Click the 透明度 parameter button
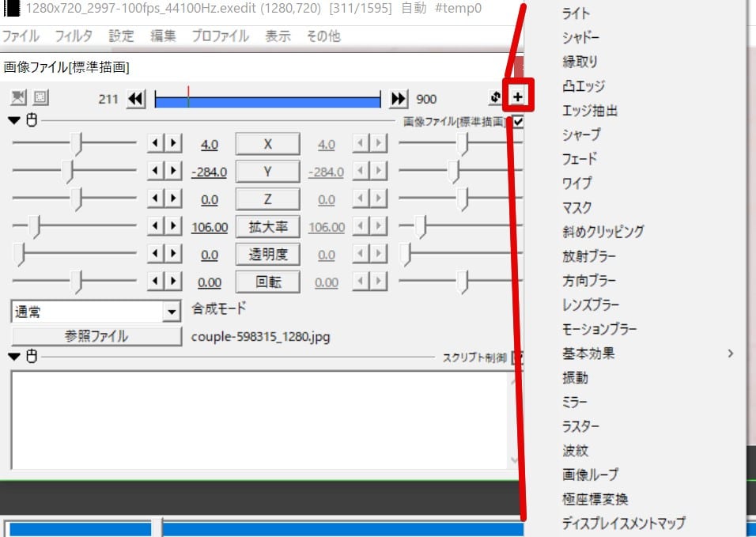 click(x=267, y=254)
